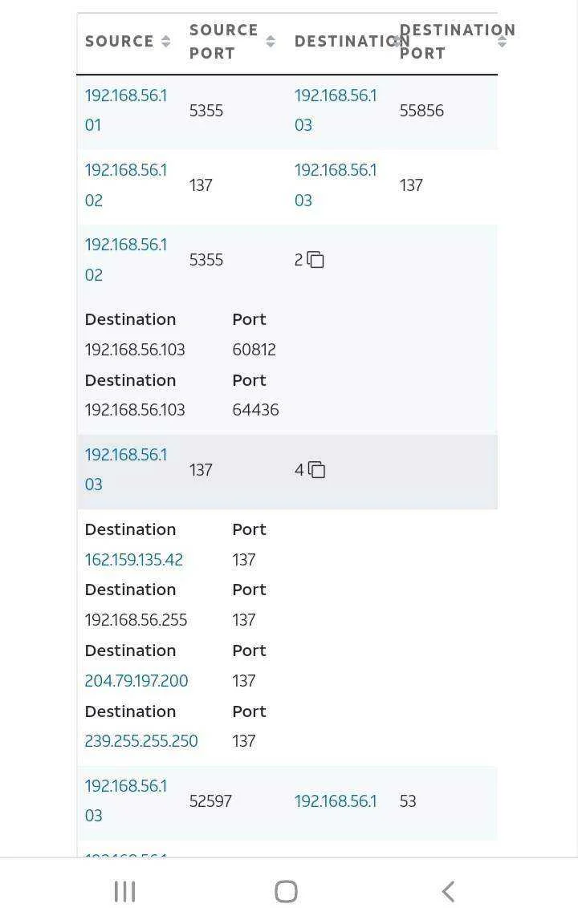This screenshot has width=578, height=924.
Task: Open source IP 192.168.56.101 link
Action: [x=125, y=110]
